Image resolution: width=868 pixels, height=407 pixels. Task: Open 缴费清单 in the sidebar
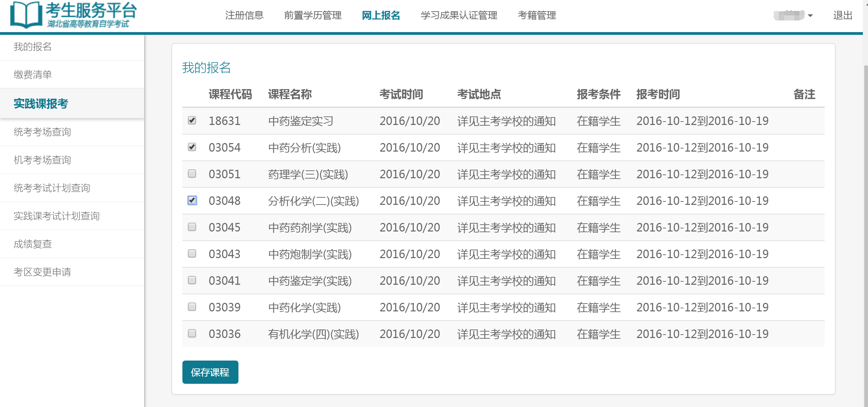coord(33,74)
